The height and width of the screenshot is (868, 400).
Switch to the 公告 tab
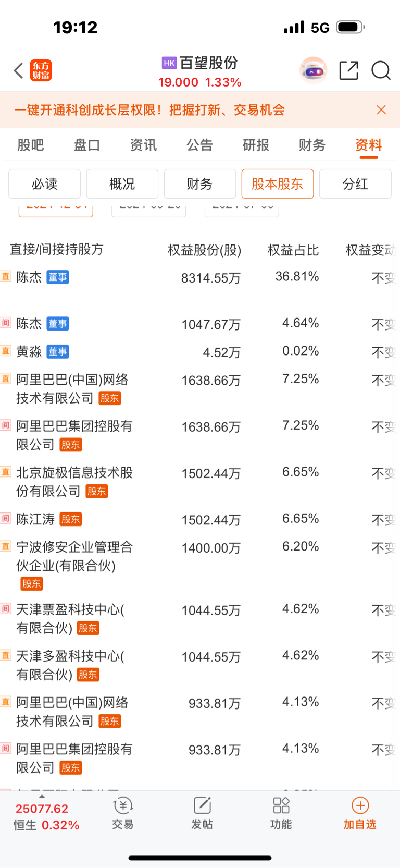tap(199, 145)
